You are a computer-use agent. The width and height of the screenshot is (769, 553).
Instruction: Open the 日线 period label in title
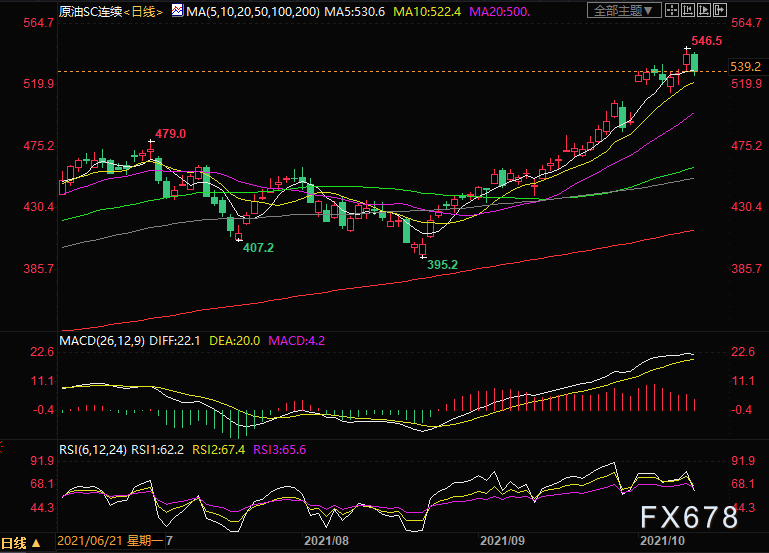(143, 11)
